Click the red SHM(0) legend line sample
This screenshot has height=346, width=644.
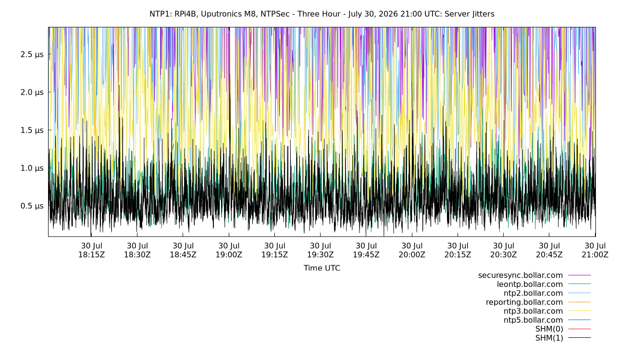(580, 329)
